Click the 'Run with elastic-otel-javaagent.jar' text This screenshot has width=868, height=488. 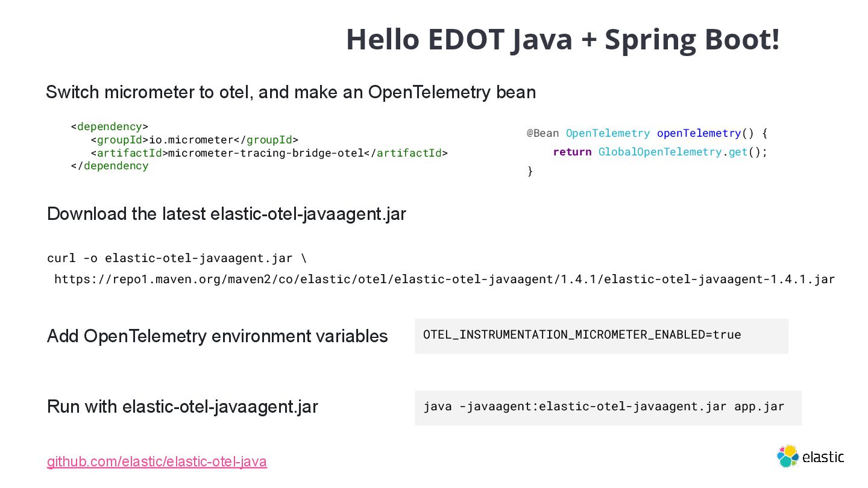(x=183, y=407)
